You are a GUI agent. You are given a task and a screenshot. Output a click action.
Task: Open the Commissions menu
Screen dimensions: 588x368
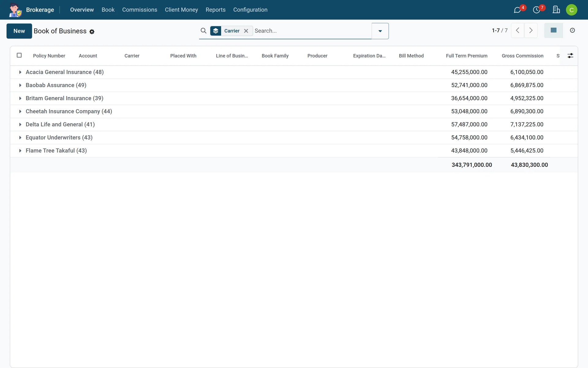coord(140,10)
